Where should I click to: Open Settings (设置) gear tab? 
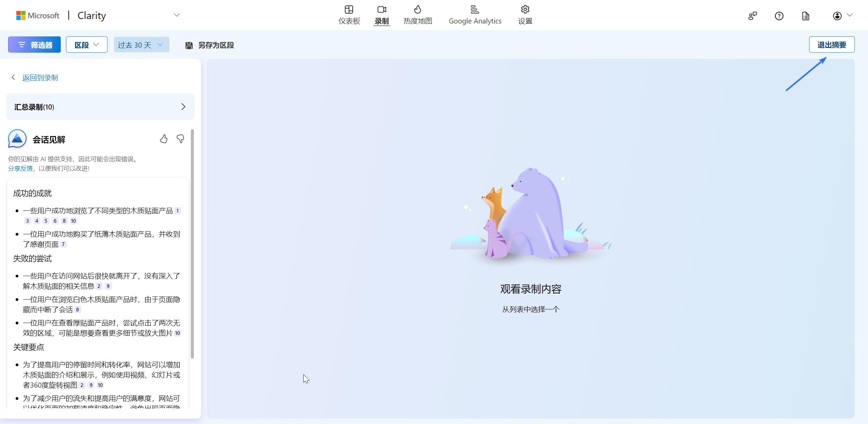[525, 15]
